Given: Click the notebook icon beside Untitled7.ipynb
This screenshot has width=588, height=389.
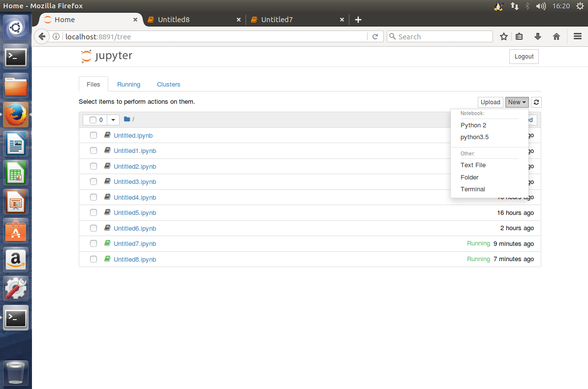Looking at the screenshot, I should (107, 243).
